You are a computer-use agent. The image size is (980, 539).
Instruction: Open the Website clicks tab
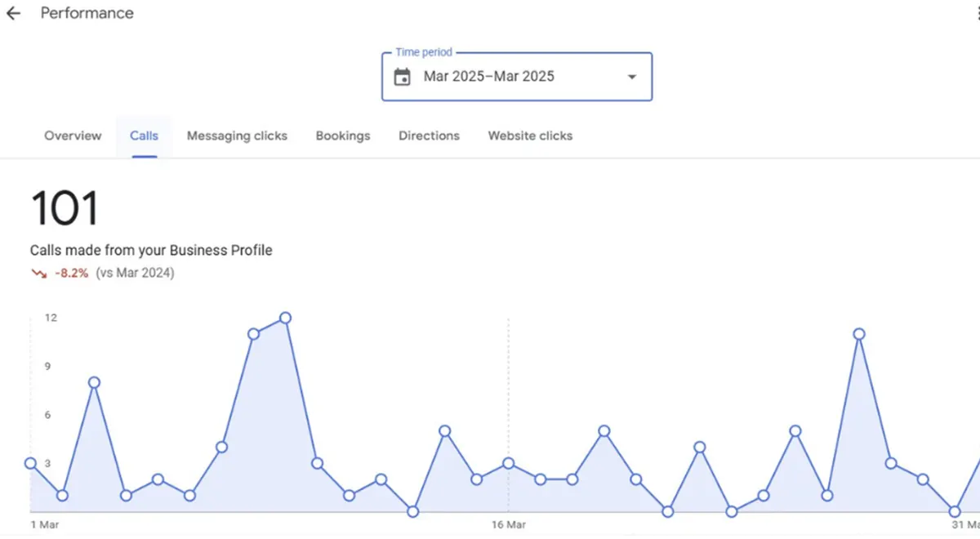point(530,136)
